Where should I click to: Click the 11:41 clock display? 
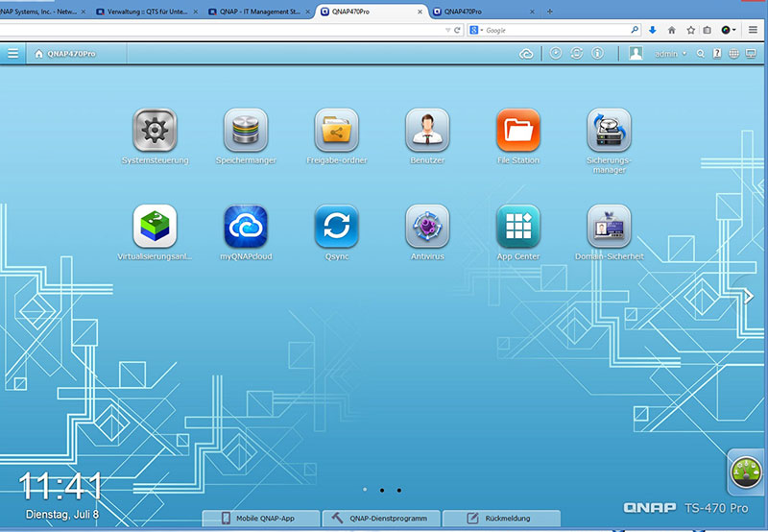pos(60,486)
